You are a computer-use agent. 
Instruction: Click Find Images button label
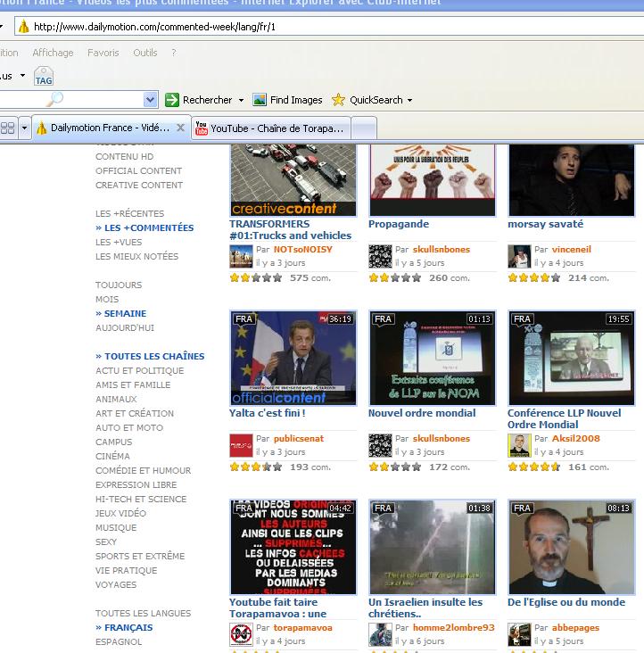point(296,100)
